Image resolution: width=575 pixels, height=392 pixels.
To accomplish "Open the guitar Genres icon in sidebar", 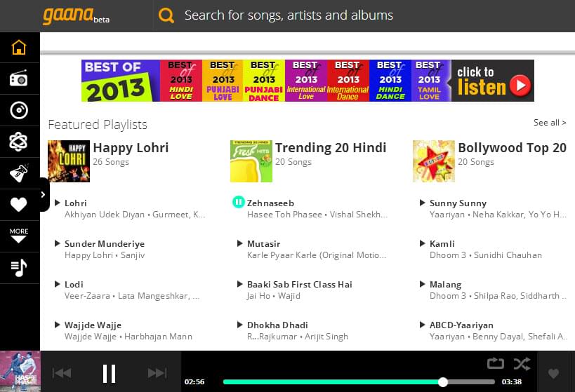I will click(19, 173).
